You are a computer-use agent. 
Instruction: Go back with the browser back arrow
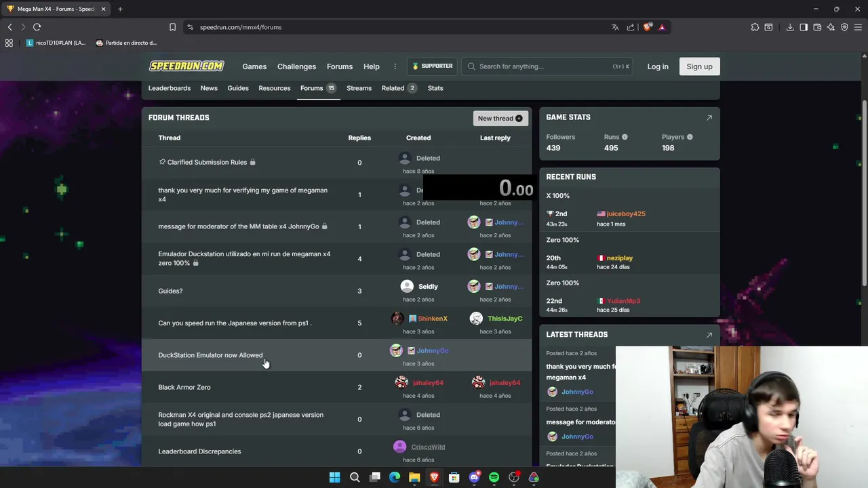(x=9, y=27)
